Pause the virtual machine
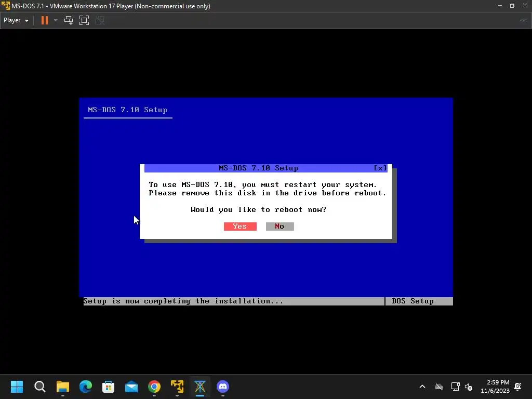 point(45,20)
